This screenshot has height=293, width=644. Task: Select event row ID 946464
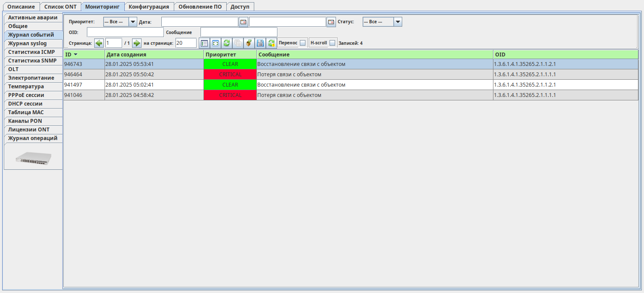351,75
